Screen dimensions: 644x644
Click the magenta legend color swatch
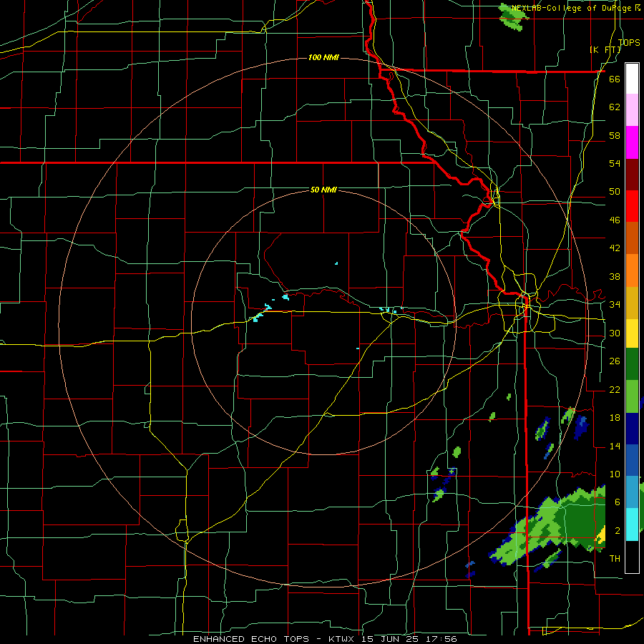[x=632, y=142]
